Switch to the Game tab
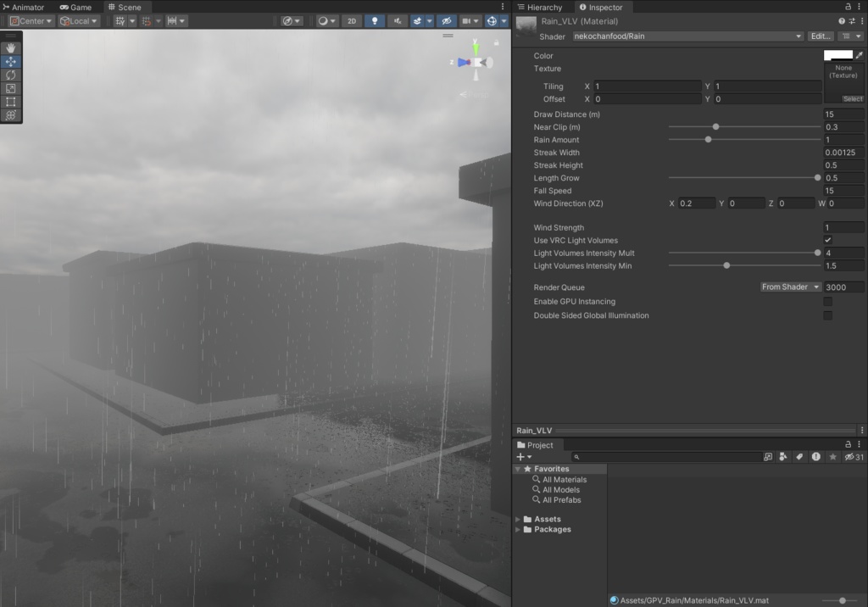This screenshot has width=868, height=607. tap(75, 7)
